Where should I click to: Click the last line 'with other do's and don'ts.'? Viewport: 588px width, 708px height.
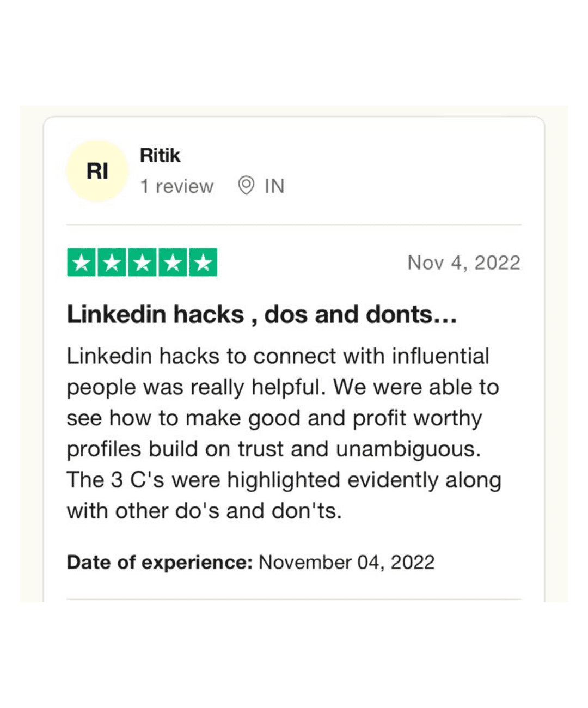(204, 511)
